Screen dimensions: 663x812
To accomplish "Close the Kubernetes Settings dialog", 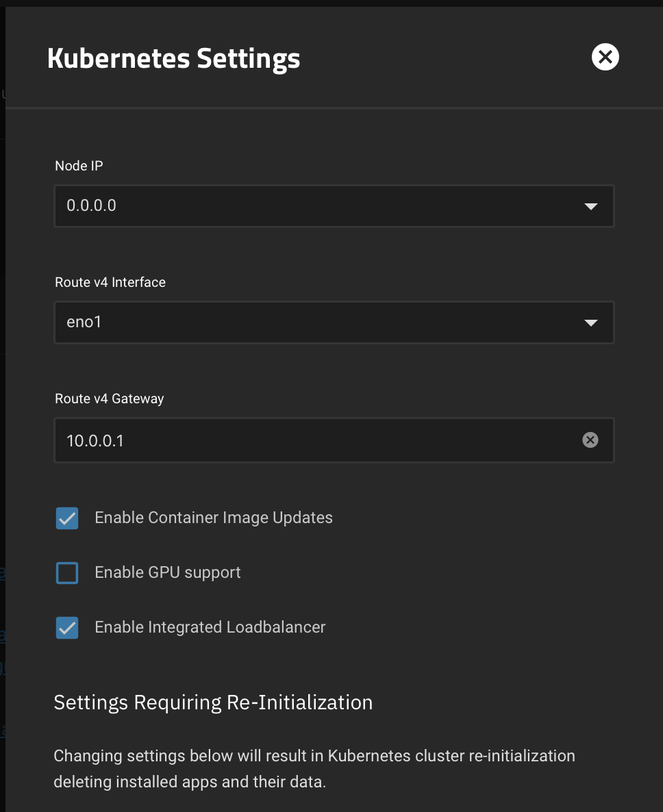I will tap(605, 57).
